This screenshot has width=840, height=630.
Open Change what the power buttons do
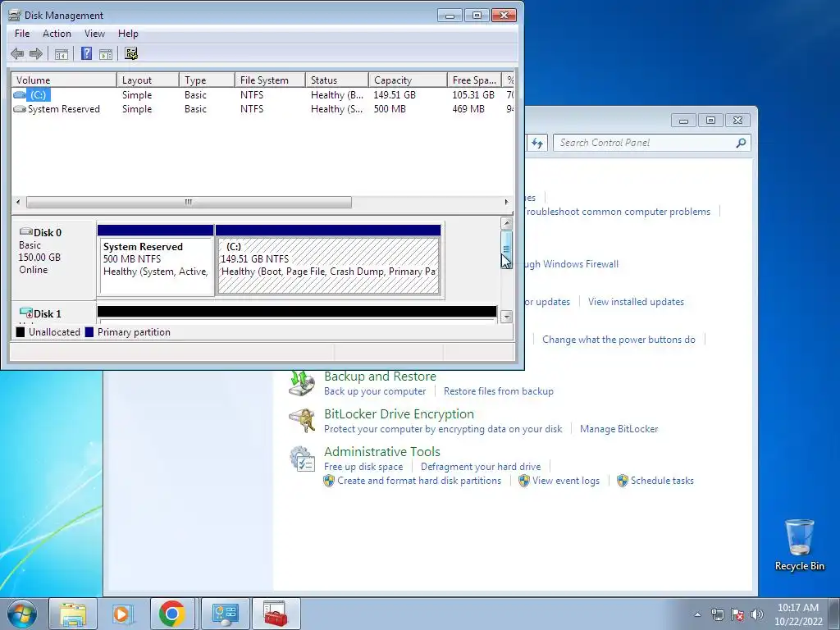pyautogui.click(x=619, y=340)
